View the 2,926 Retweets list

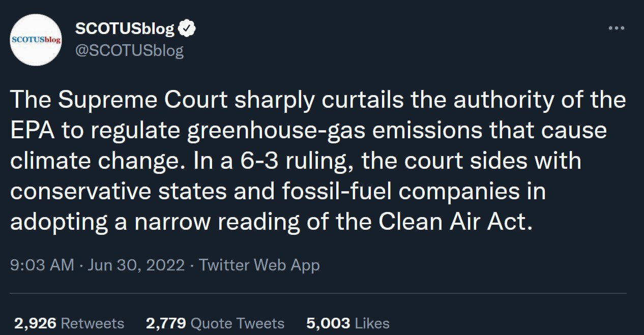tap(69, 323)
